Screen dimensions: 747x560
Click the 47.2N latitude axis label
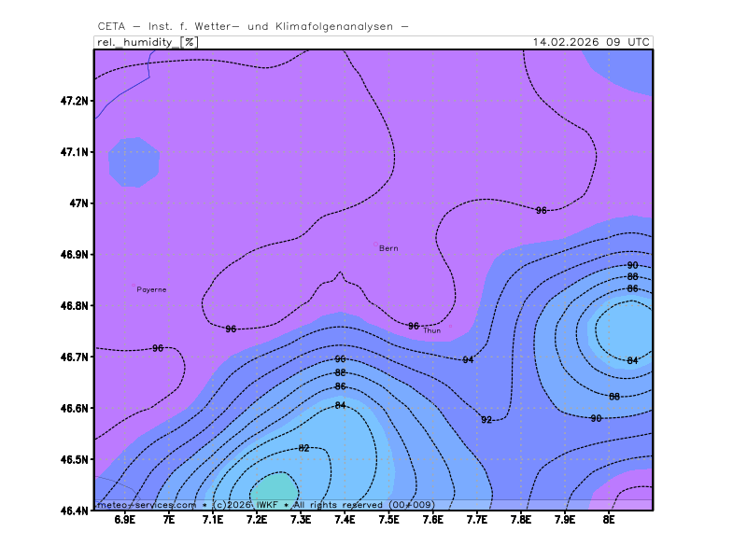[73, 100]
